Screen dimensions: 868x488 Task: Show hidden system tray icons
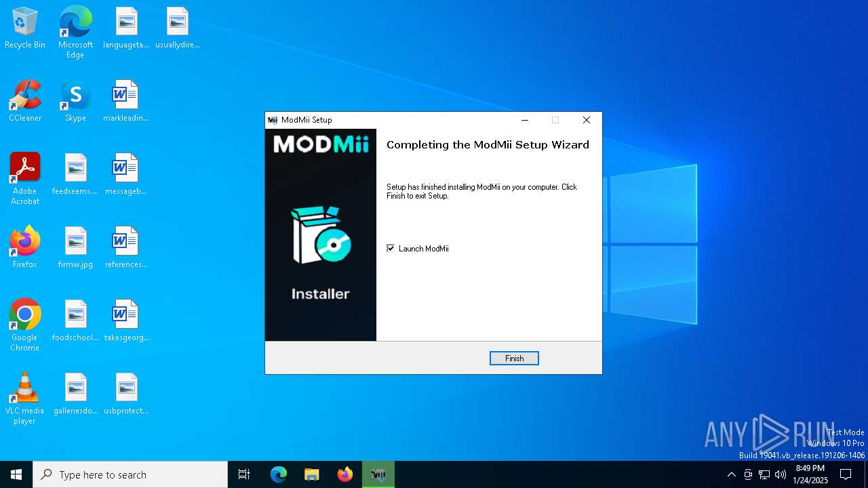click(731, 474)
